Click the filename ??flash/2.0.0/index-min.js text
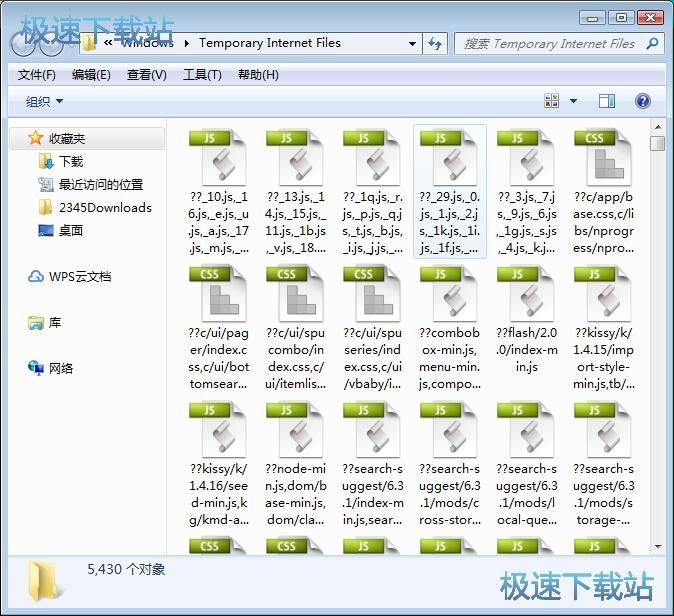The width and height of the screenshot is (674, 616). (x=527, y=349)
